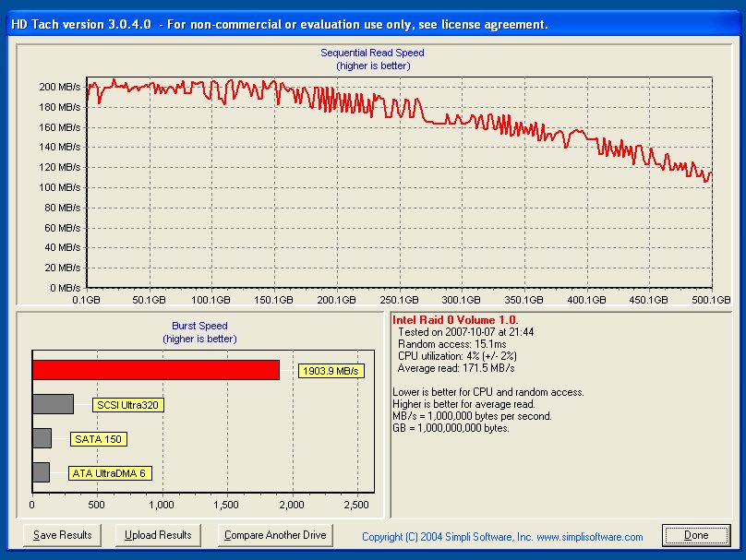Click the 100 MB/s axis label
The height and width of the screenshot is (560, 746).
pyautogui.click(x=60, y=187)
